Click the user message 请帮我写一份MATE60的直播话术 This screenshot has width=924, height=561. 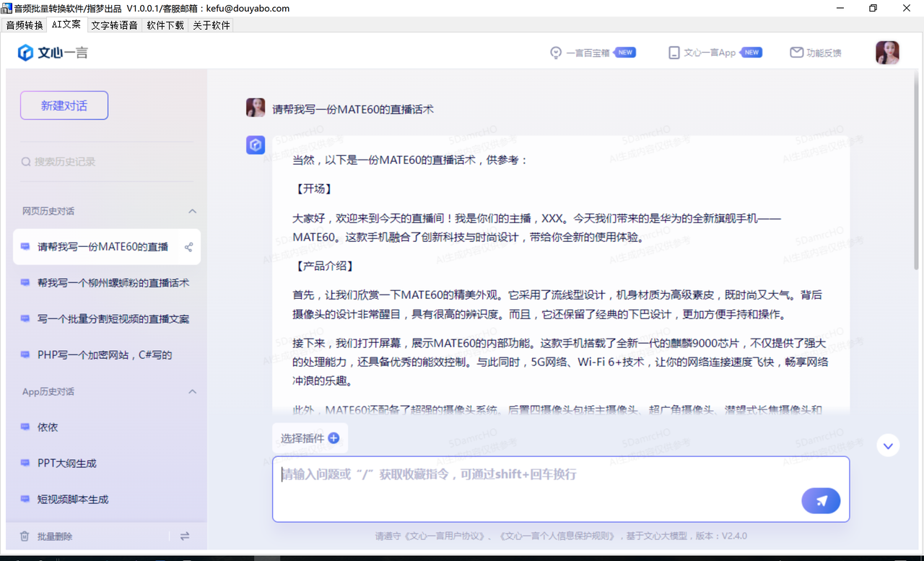353,110
